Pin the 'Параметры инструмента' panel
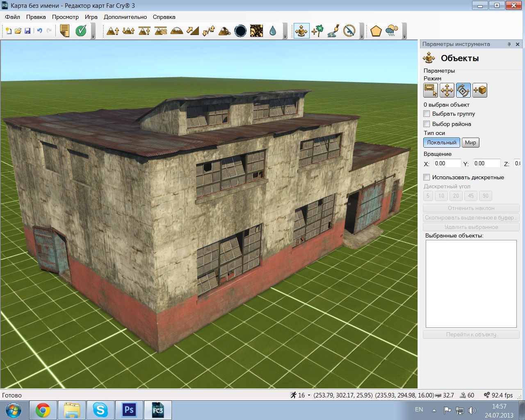 (x=509, y=44)
